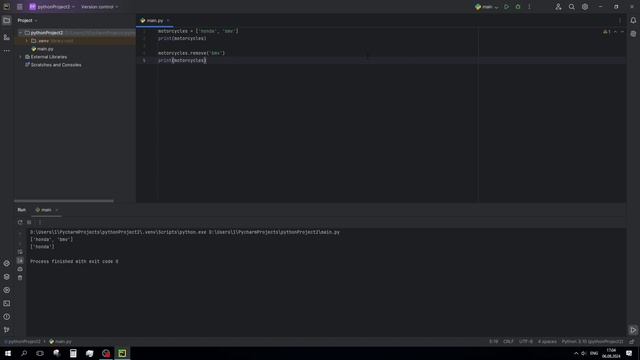Toggle soft-wrap in the run console

[x=20, y=252]
